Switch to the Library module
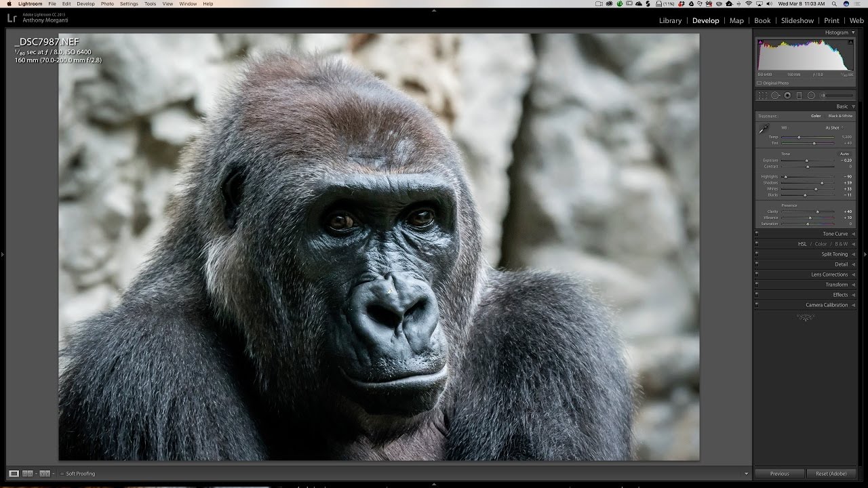868x488 pixels. [670, 20]
